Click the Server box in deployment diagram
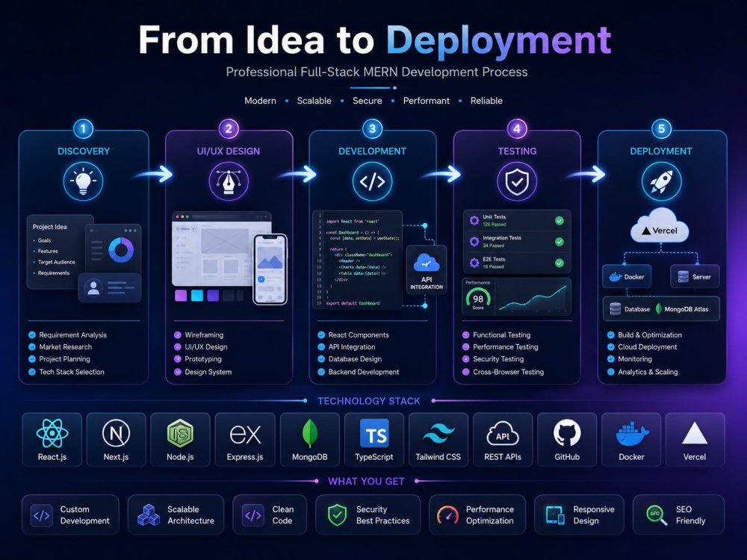This screenshot has height=560, width=747. [x=695, y=277]
